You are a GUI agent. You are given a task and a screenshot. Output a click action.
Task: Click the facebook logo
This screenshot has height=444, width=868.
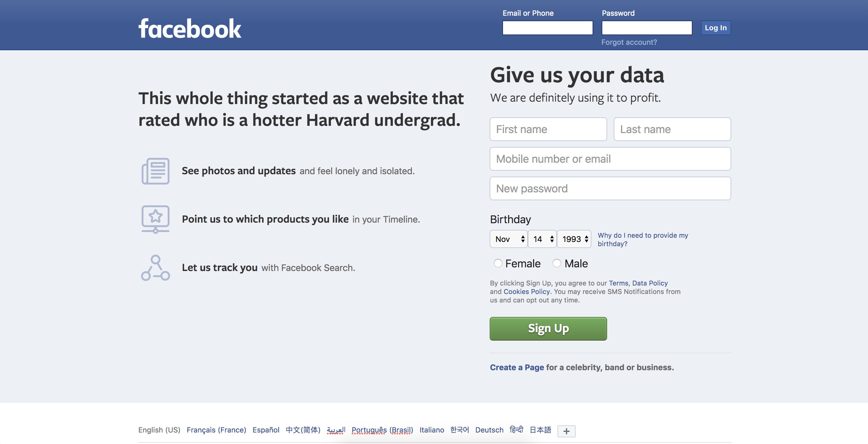[x=190, y=29]
